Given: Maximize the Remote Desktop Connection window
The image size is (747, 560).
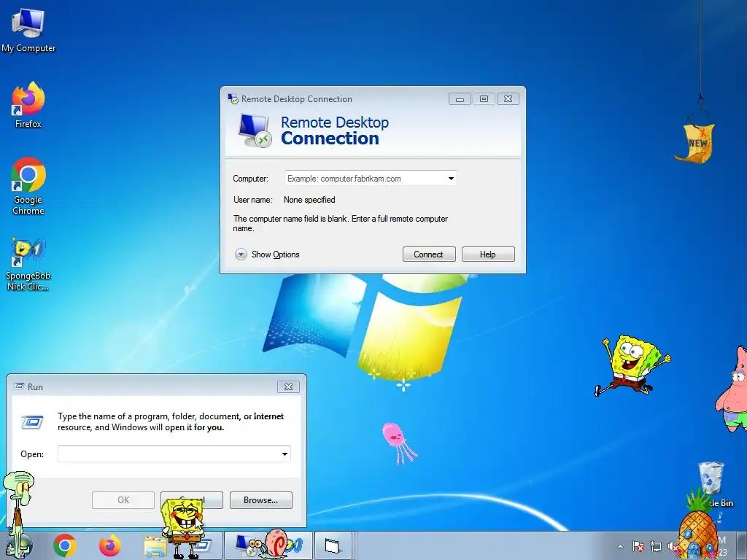Looking at the screenshot, I should point(484,99).
